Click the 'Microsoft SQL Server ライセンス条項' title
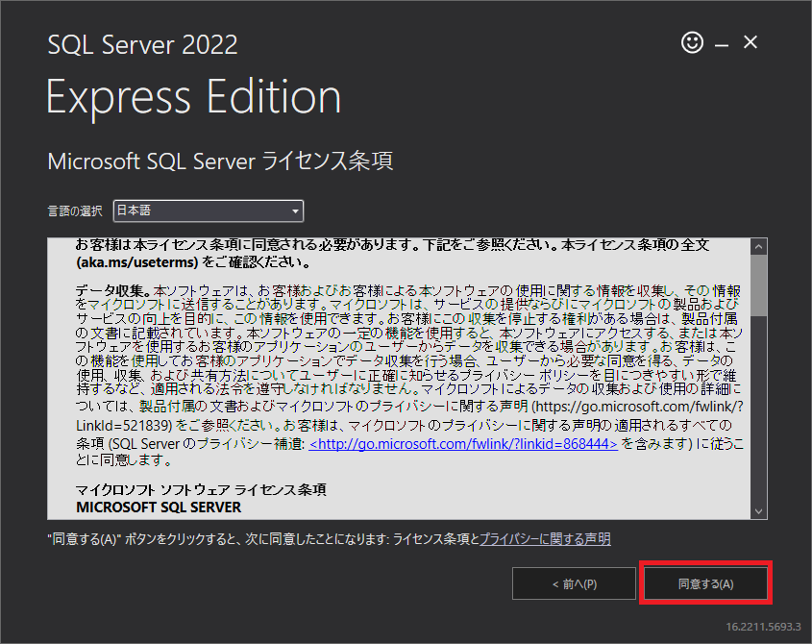The height and width of the screenshot is (644, 812). tap(220, 161)
